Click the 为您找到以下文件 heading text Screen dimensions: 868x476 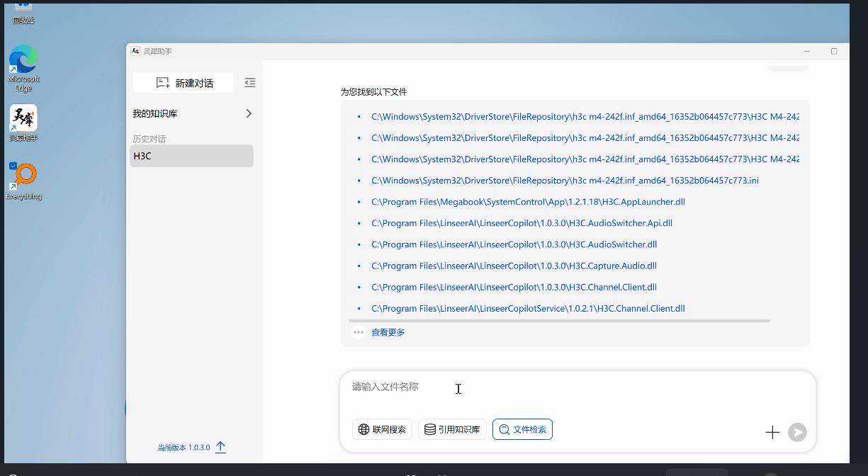[x=374, y=92]
